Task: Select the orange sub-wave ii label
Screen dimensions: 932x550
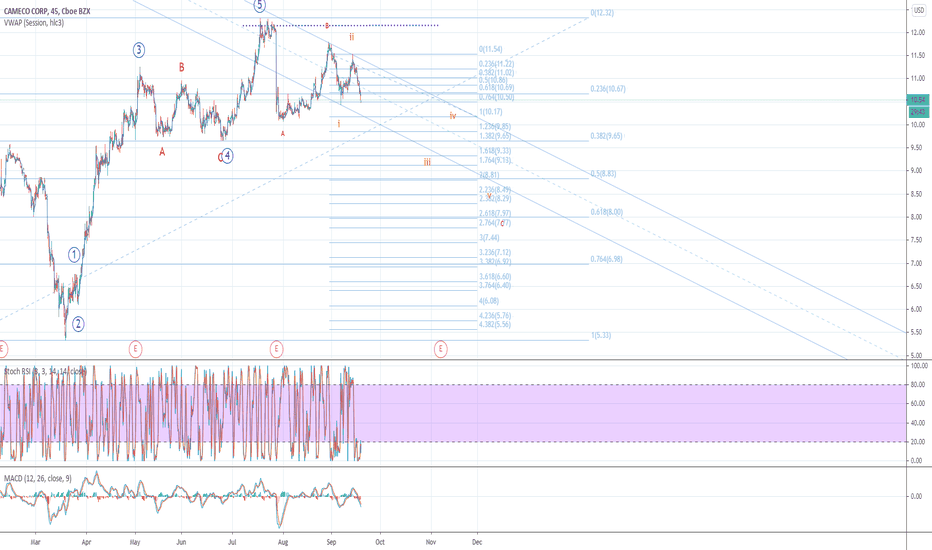Action: tap(351, 37)
